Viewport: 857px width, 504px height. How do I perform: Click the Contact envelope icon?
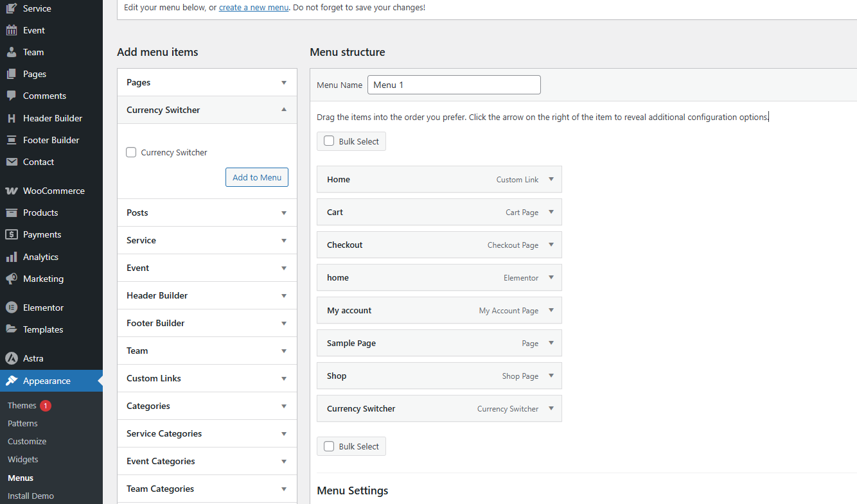[x=12, y=162]
